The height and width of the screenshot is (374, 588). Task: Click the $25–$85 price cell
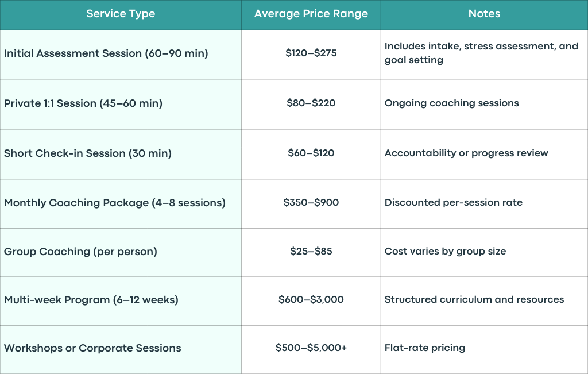(x=311, y=252)
